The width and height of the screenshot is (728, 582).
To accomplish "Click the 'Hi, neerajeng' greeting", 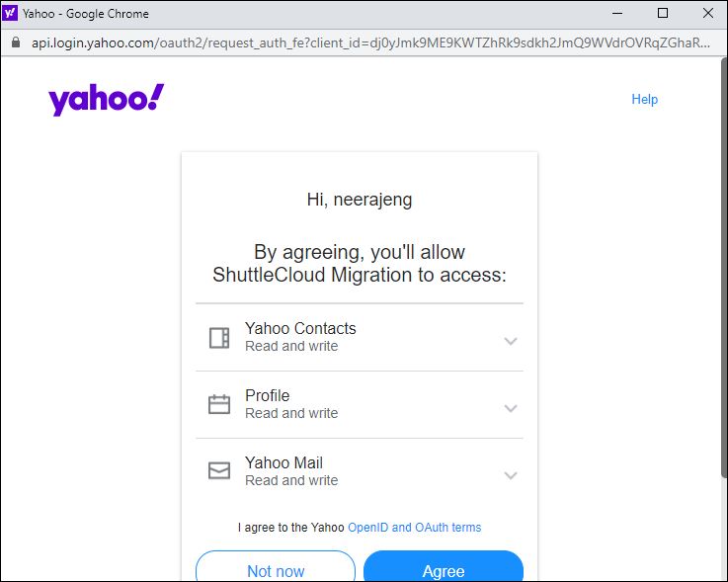I will [x=360, y=200].
